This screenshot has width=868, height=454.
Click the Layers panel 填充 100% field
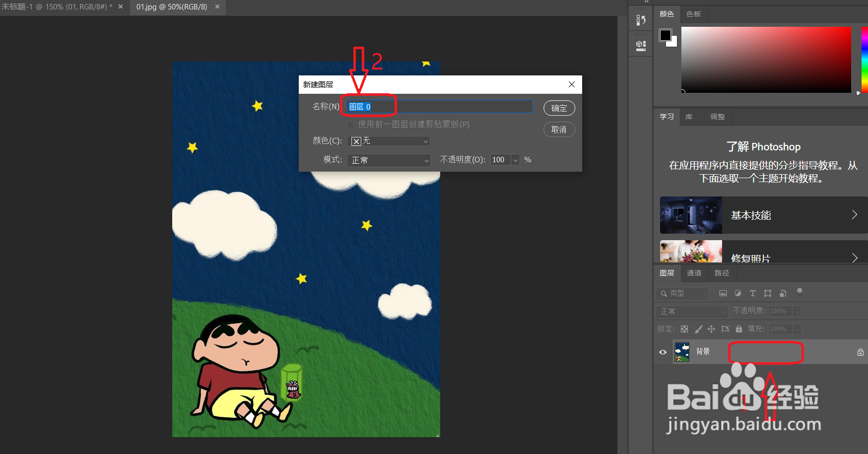pos(780,329)
